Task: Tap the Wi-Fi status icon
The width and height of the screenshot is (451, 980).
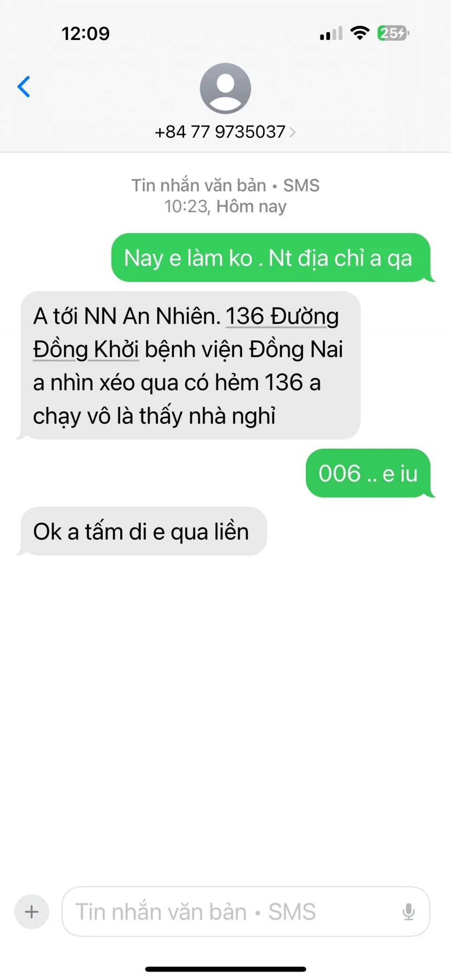Action: click(360, 33)
